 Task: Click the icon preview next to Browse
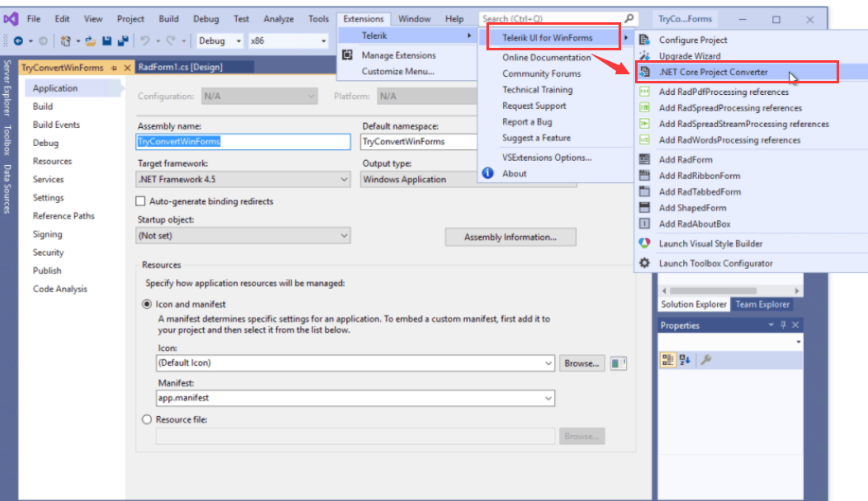coord(618,363)
